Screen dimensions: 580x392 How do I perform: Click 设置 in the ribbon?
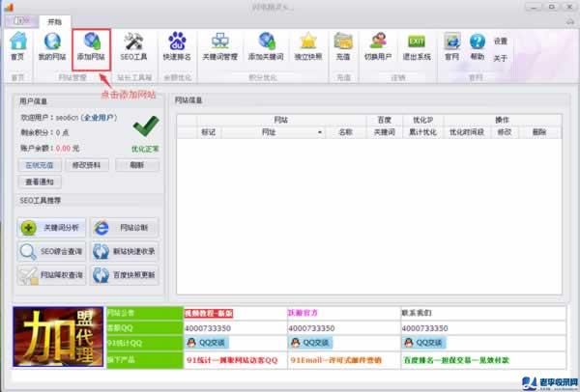pyautogui.click(x=501, y=41)
